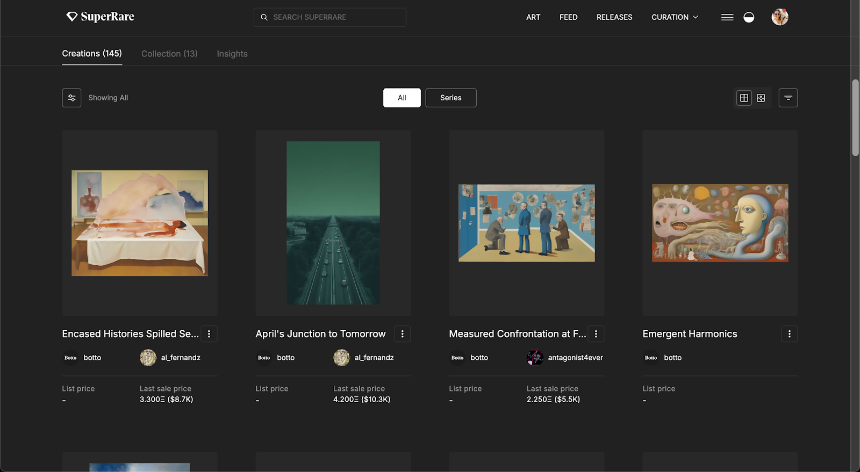Open the hamburger menu icon
The height and width of the screenshot is (472, 860).
(x=727, y=17)
